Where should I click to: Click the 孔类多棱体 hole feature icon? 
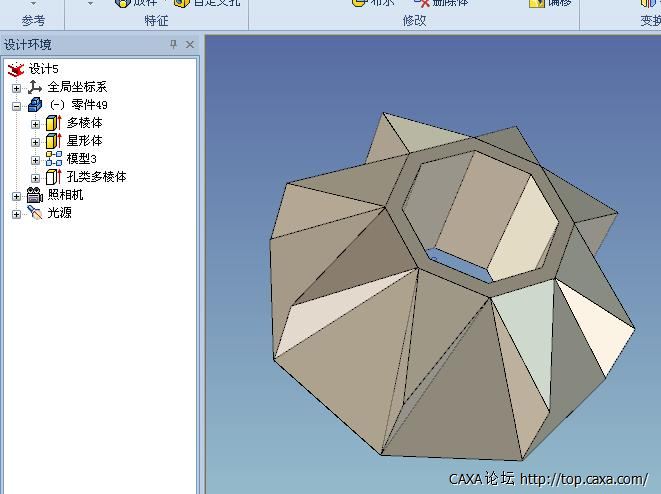pos(54,177)
